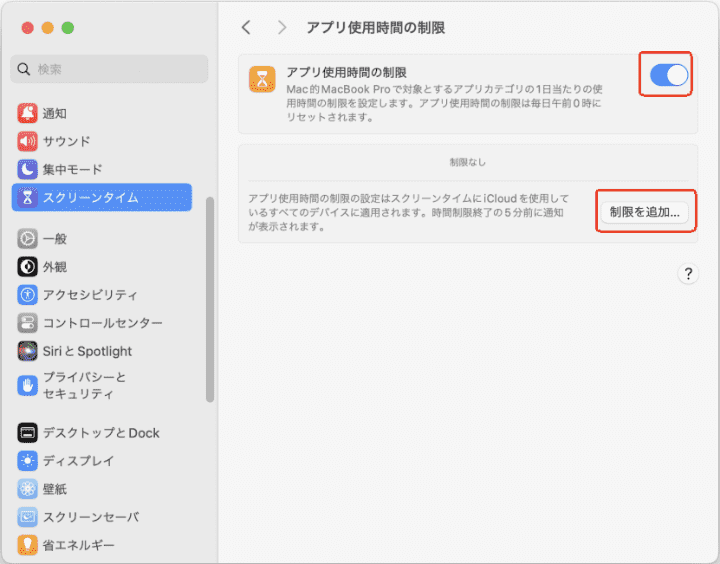Click the orange hourglass icon in header card
This screenshot has height=564, width=720.
tap(262, 79)
